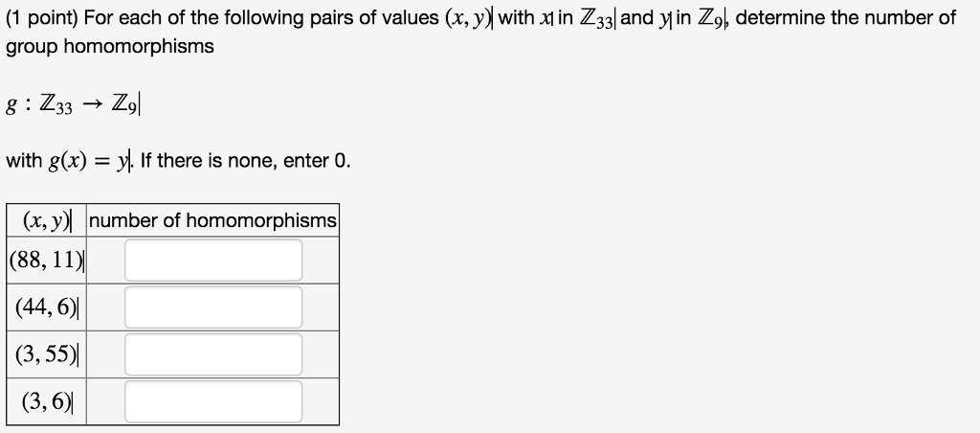The width and height of the screenshot is (980, 433).
Task: Click the g(x) = y equation
Action: (89, 162)
